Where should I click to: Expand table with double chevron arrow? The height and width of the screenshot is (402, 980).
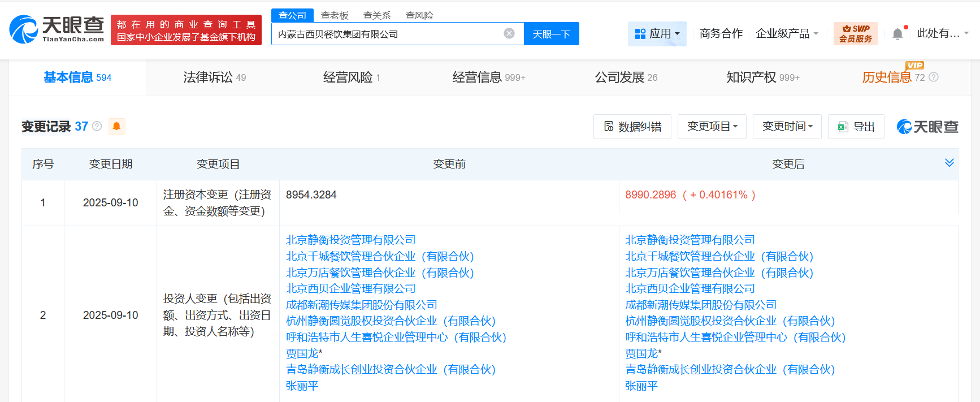coord(949,163)
